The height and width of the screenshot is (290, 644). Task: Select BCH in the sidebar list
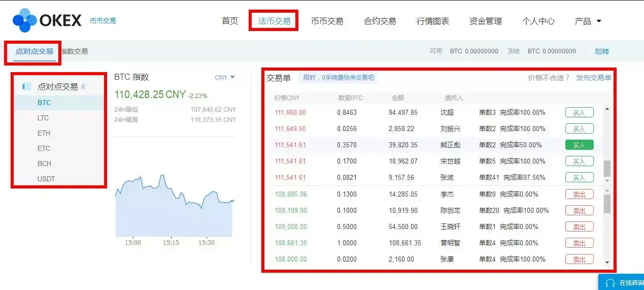point(59,164)
